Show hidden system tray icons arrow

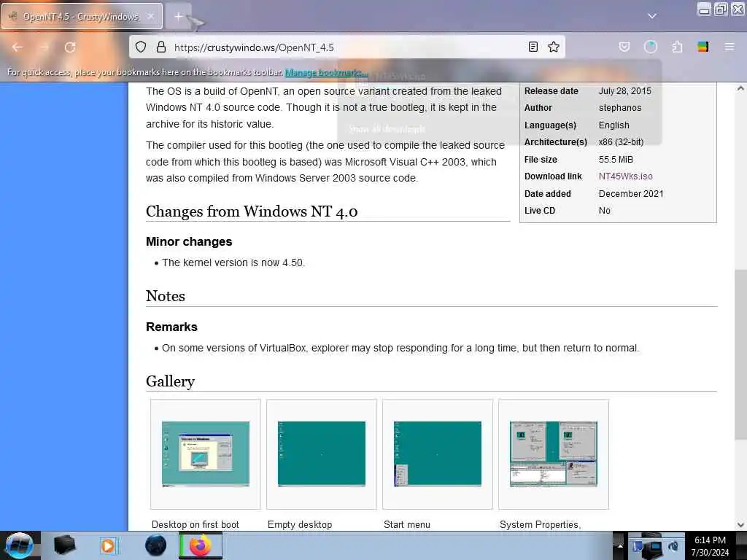click(620, 545)
